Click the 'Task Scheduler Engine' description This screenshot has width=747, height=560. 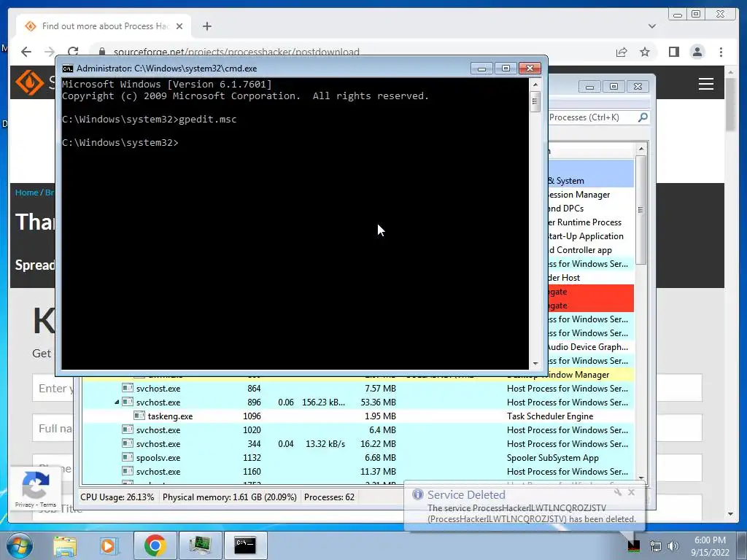point(550,416)
